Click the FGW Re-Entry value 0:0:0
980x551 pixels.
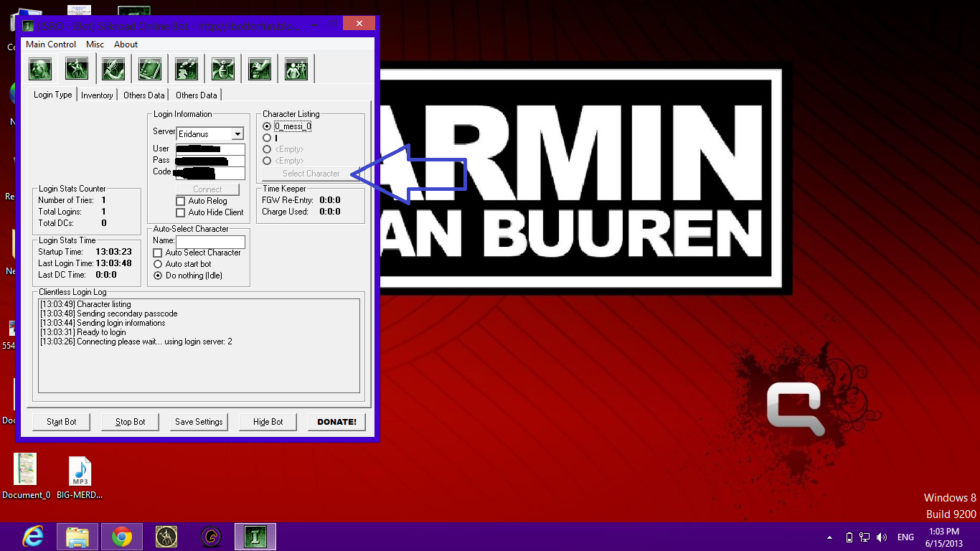(x=330, y=200)
